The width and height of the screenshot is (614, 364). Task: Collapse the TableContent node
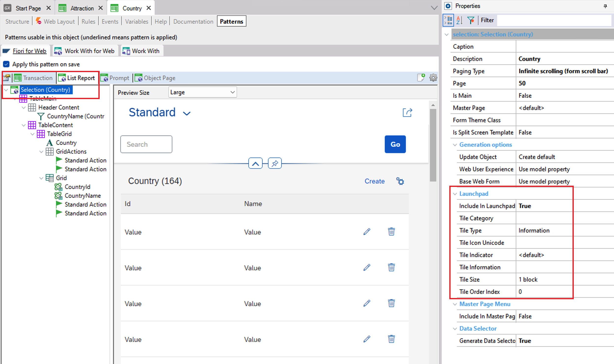click(24, 125)
